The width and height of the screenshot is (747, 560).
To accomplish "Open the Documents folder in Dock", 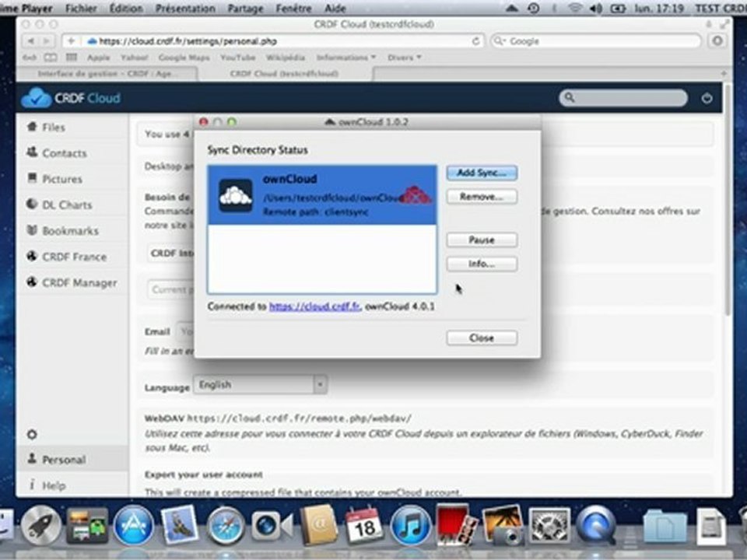I will [665, 527].
